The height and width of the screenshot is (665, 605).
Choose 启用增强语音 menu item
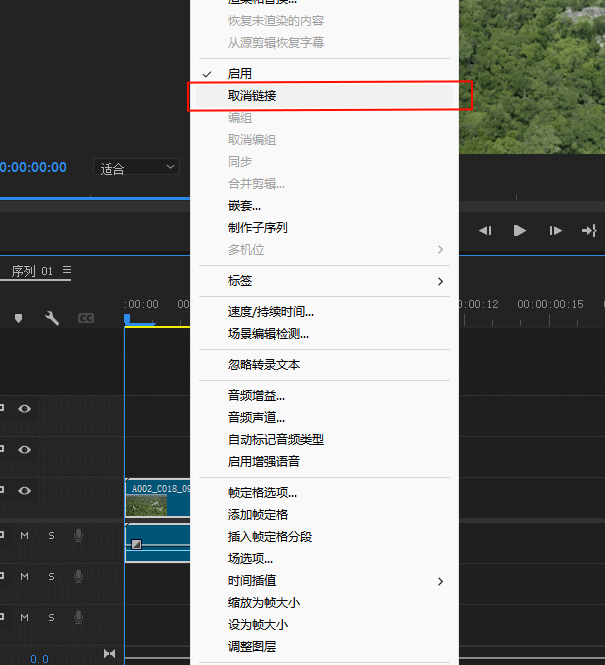[x=324, y=462]
